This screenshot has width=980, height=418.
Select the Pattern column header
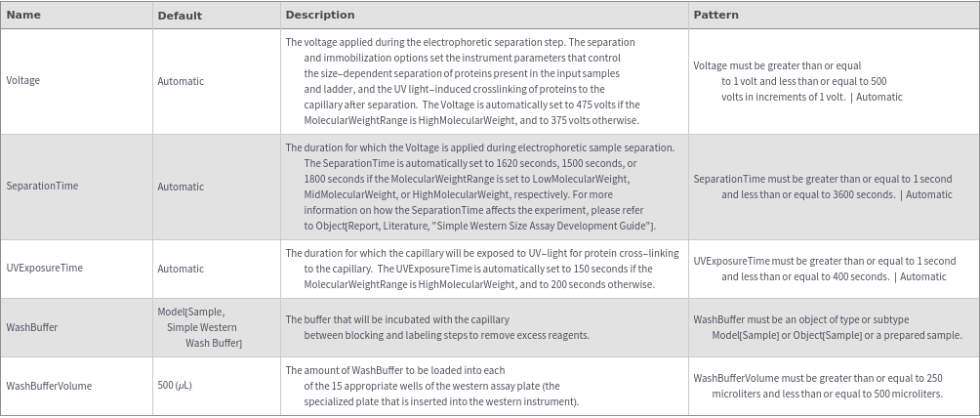pyautogui.click(x=715, y=16)
